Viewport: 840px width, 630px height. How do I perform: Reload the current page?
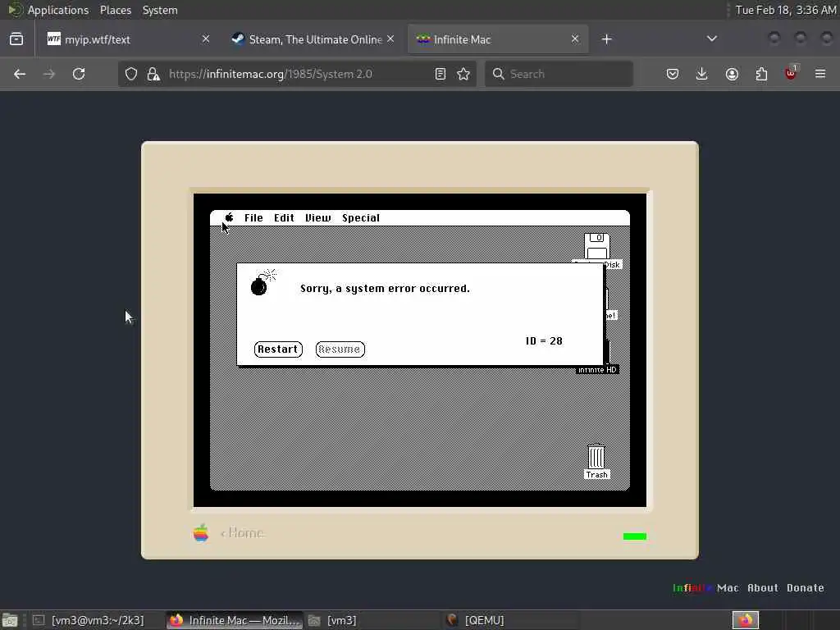tap(79, 74)
